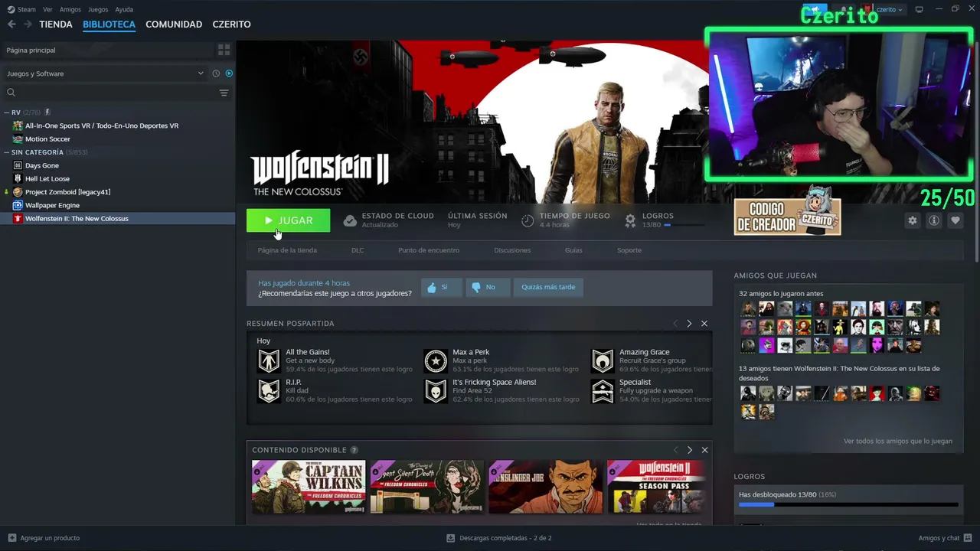Viewport: 980px width, 551px height.
Task: Open Guías link
Action: (573, 250)
